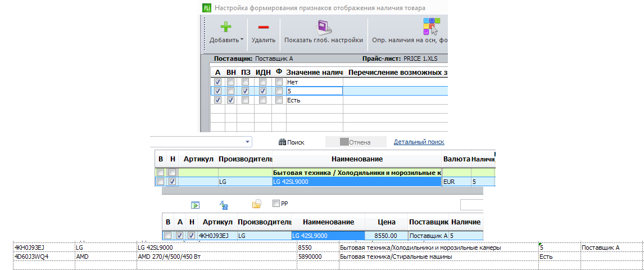Open the Детальный поиск link
644x270 pixels.
click(x=419, y=142)
